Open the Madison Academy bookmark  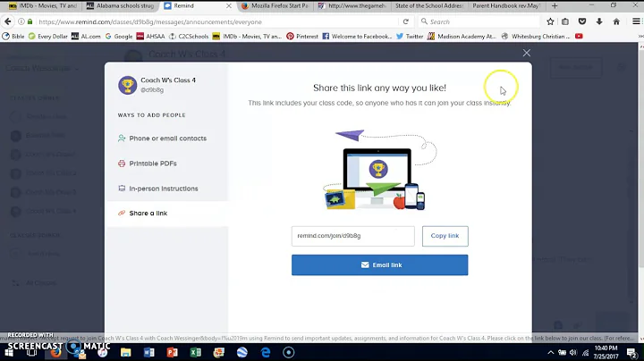pos(462,36)
